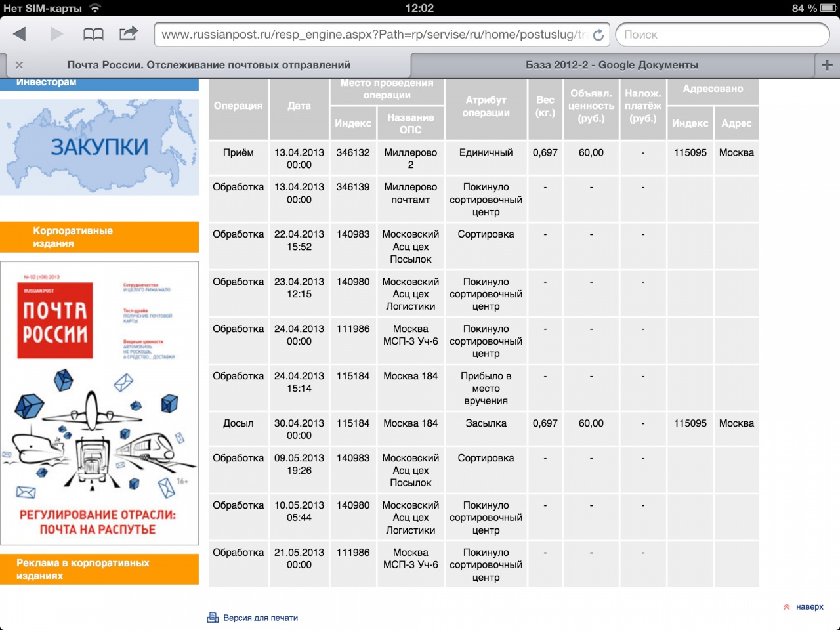Open the Версия для печати link
This screenshot has height=630, width=840.
[261, 618]
